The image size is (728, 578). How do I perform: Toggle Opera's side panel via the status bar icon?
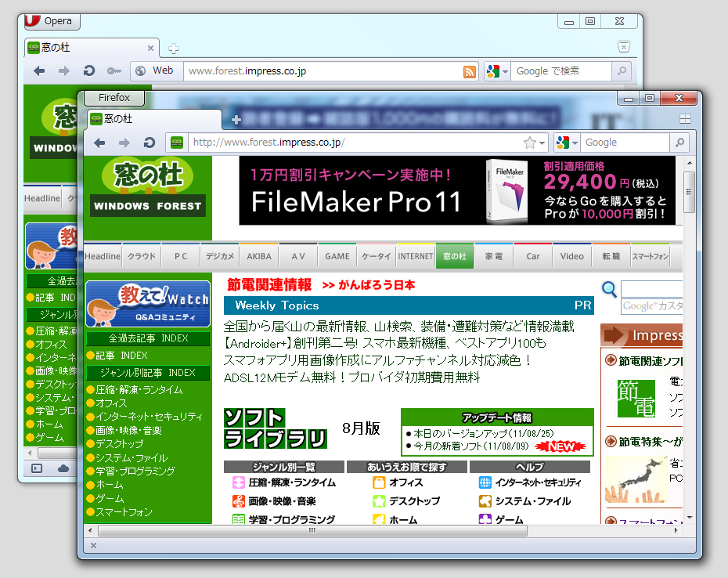(36, 469)
